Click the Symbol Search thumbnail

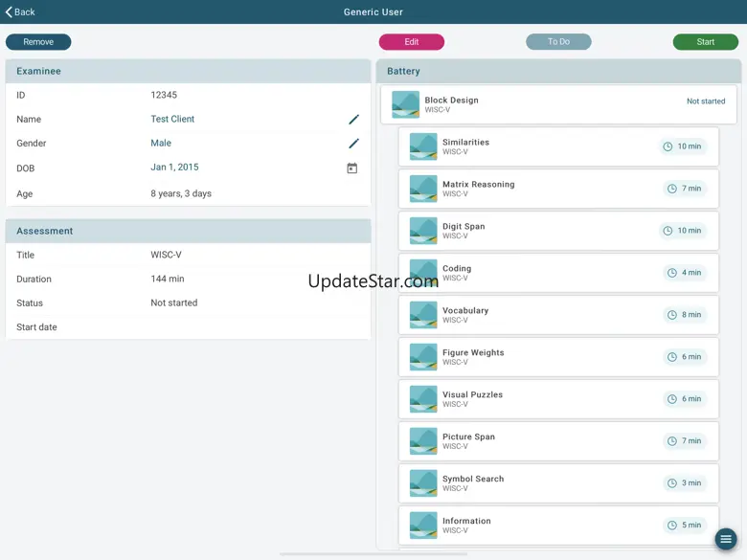click(423, 483)
